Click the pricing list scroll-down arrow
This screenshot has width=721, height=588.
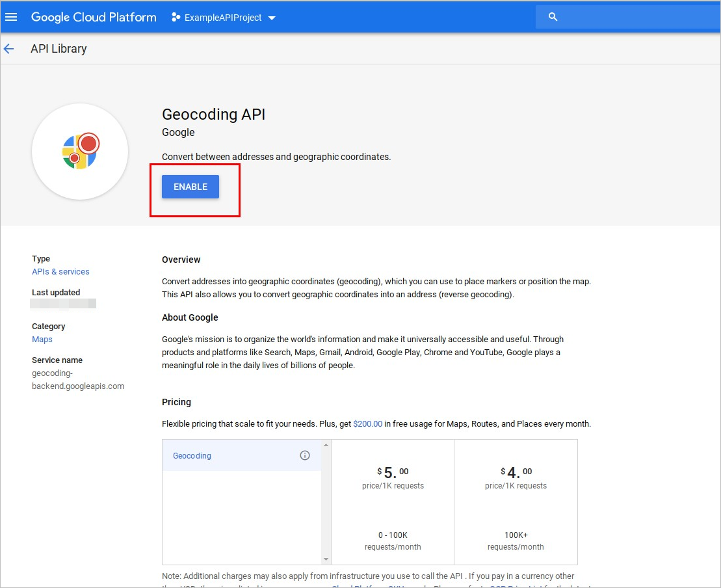tap(326, 559)
